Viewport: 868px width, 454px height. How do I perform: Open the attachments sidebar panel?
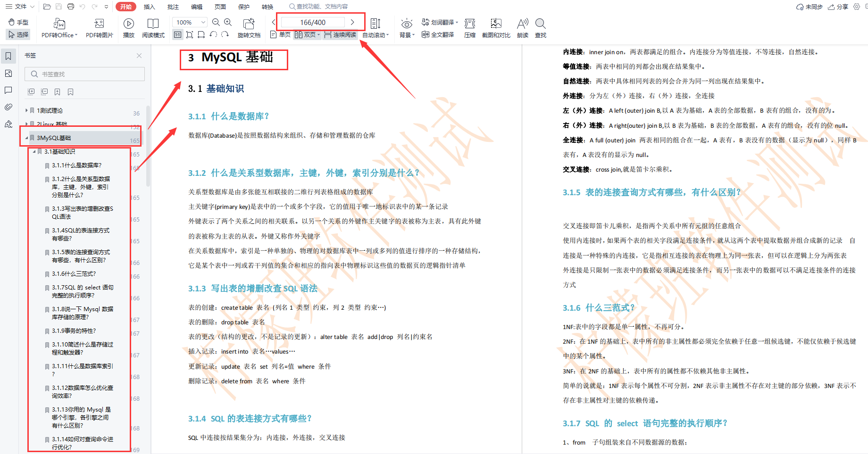coord(8,107)
